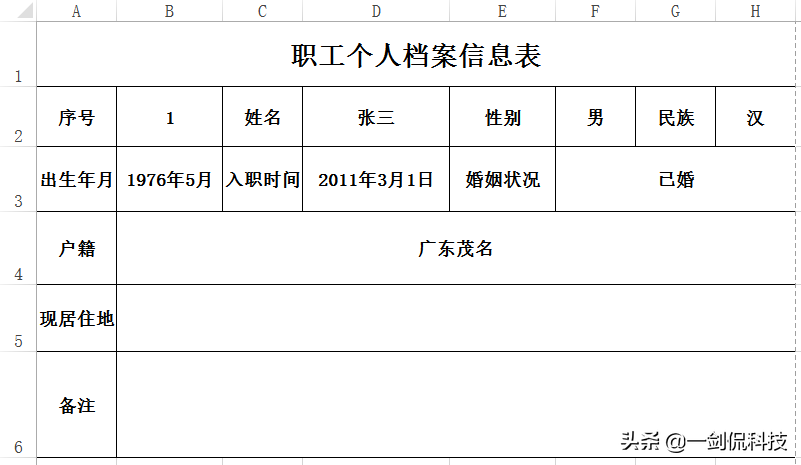Select row 4 header
The height and width of the screenshot is (465, 801).
[18, 248]
